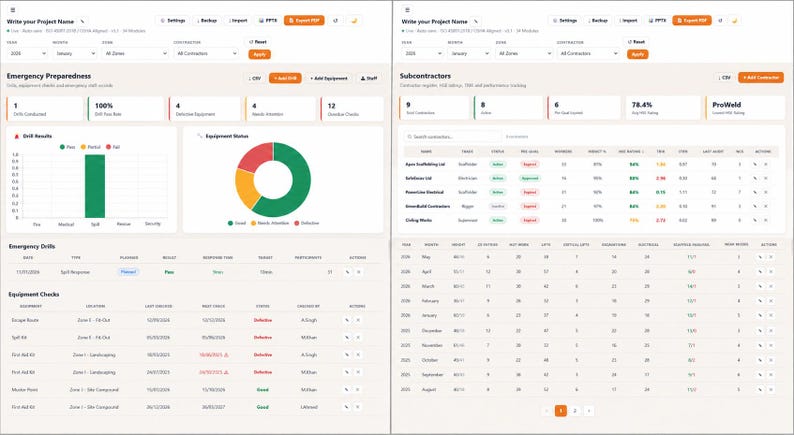
Task: Toggle Partial series in Drill Results legend
Action: (91, 147)
